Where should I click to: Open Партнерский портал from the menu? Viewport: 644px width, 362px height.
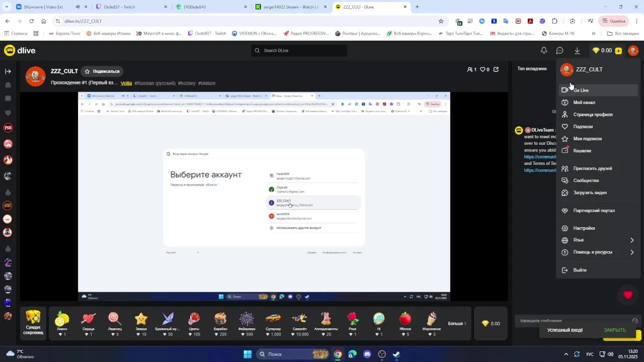pos(598,211)
